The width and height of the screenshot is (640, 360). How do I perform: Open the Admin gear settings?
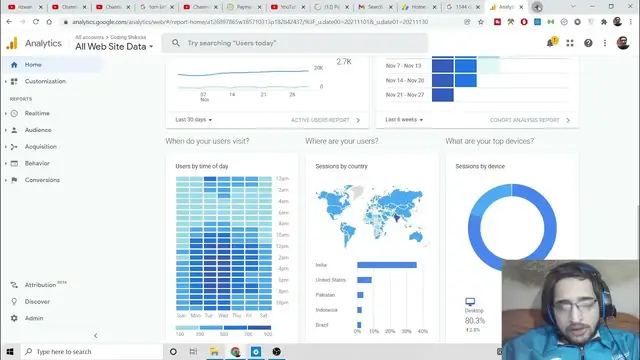pos(33,318)
